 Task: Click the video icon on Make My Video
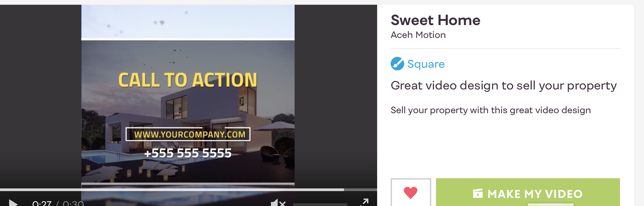(478, 193)
